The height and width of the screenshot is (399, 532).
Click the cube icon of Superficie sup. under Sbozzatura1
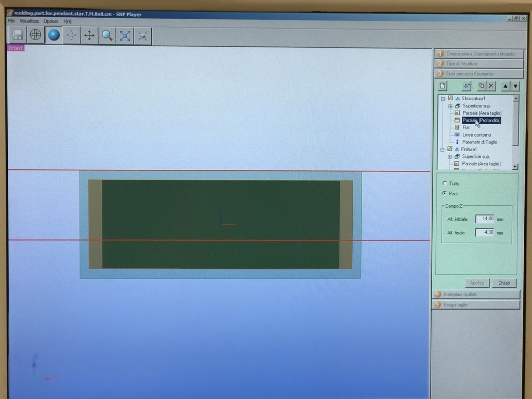pyautogui.click(x=458, y=106)
